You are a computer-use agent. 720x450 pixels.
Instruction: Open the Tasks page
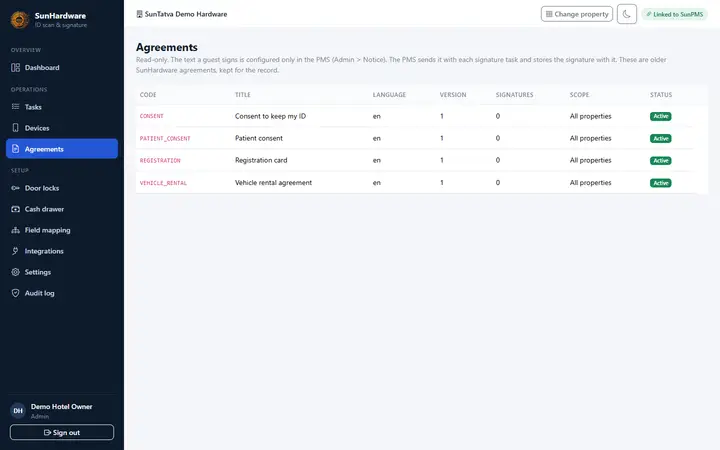click(x=33, y=107)
